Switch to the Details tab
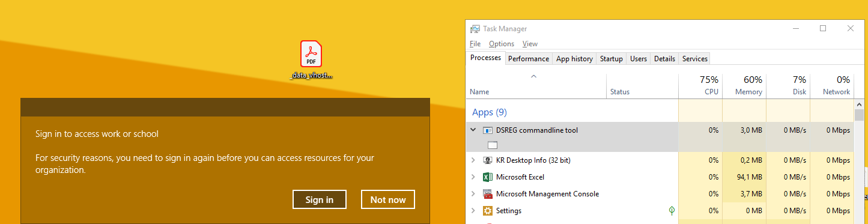 pyautogui.click(x=664, y=59)
